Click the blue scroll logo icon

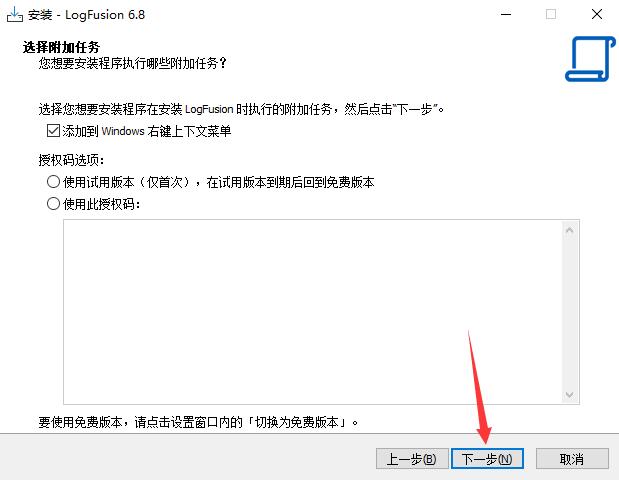tap(590, 59)
